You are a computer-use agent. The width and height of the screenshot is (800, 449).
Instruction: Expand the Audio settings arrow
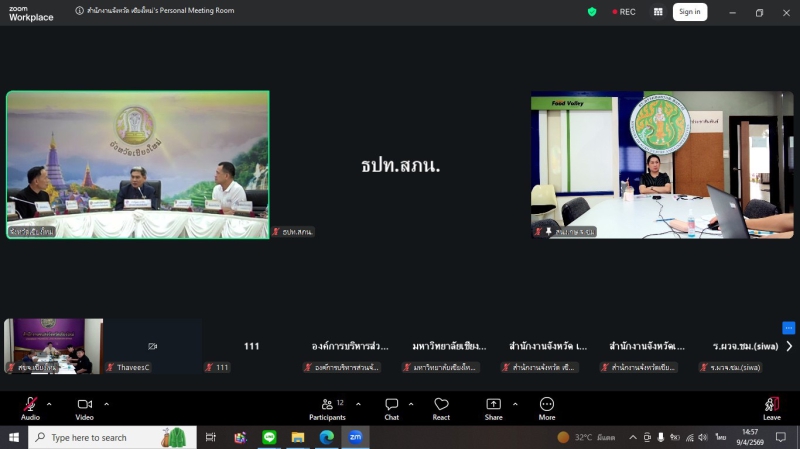point(49,404)
